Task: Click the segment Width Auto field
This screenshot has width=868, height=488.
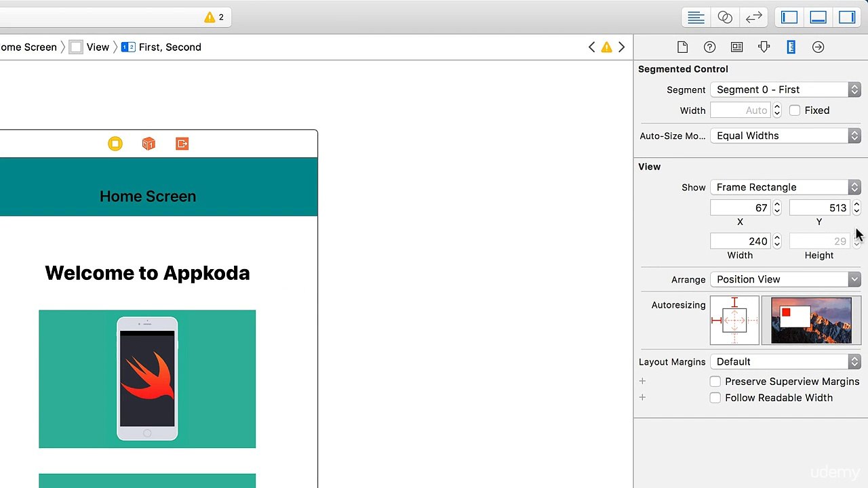Action: 741,110
